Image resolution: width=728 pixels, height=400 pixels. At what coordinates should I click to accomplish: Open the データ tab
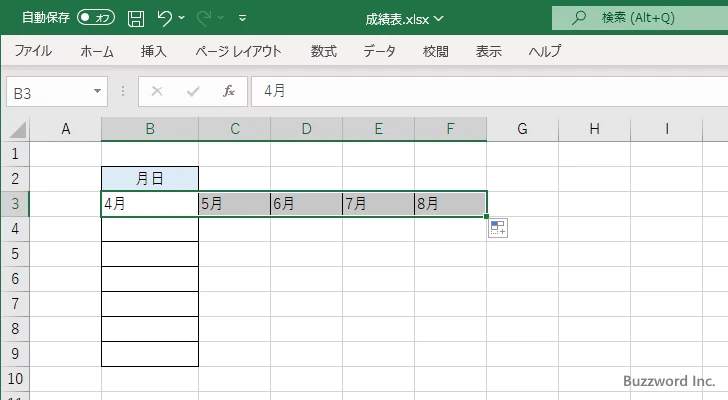click(379, 51)
